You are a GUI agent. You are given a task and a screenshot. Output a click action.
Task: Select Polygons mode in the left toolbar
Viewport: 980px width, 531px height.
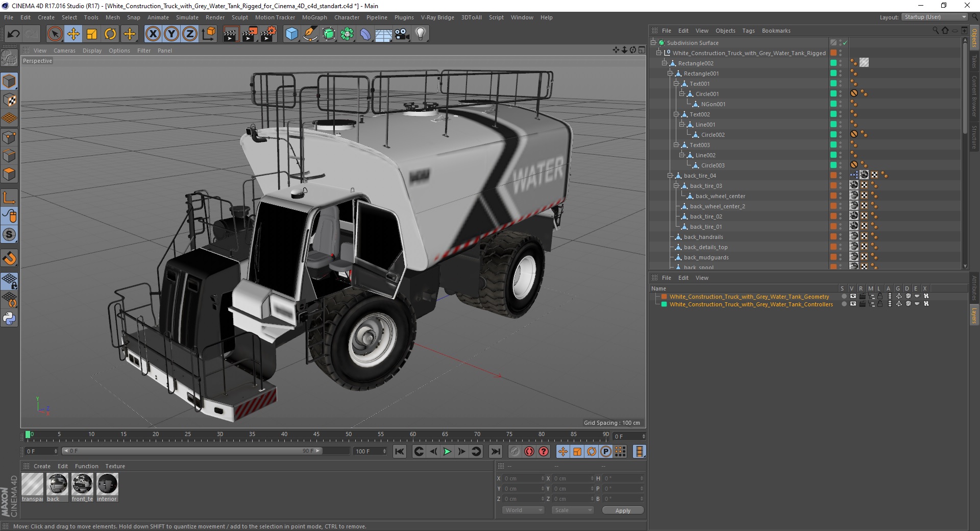coord(9,174)
